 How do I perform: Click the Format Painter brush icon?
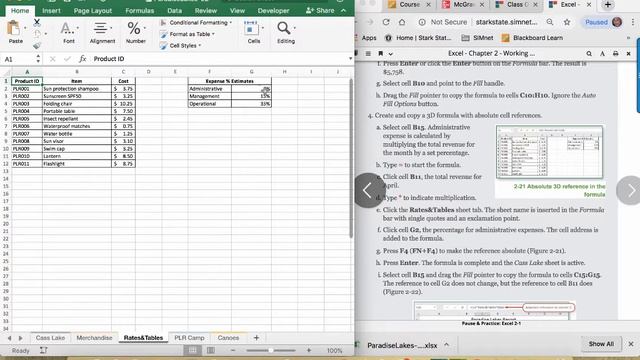coord(37,45)
